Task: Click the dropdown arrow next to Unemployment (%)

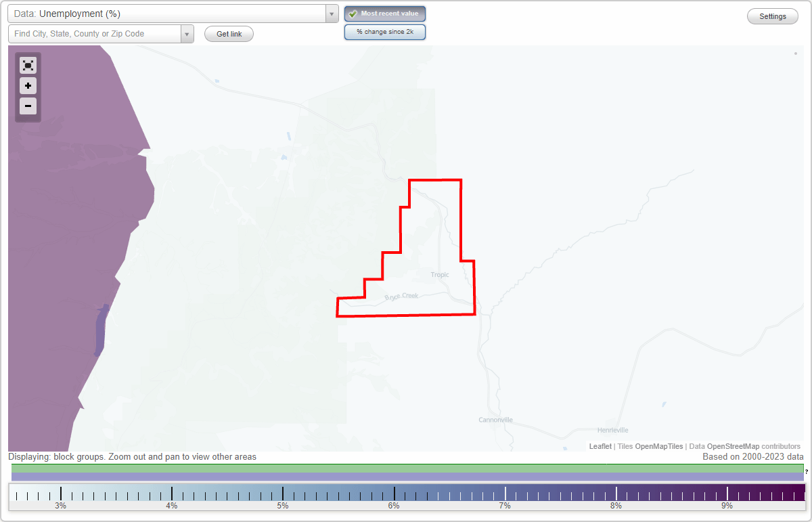Action: pyautogui.click(x=330, y=14)
